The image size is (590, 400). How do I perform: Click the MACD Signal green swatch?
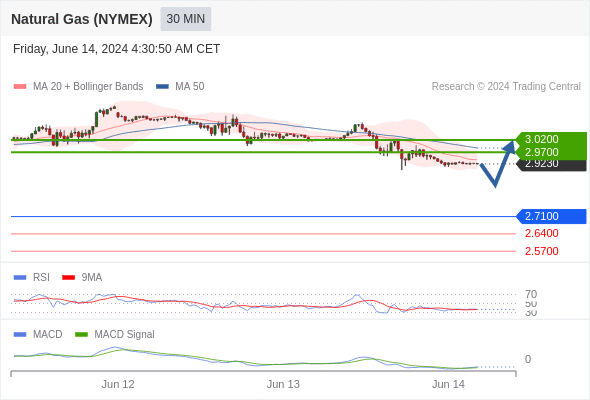[x=81, y=335]
